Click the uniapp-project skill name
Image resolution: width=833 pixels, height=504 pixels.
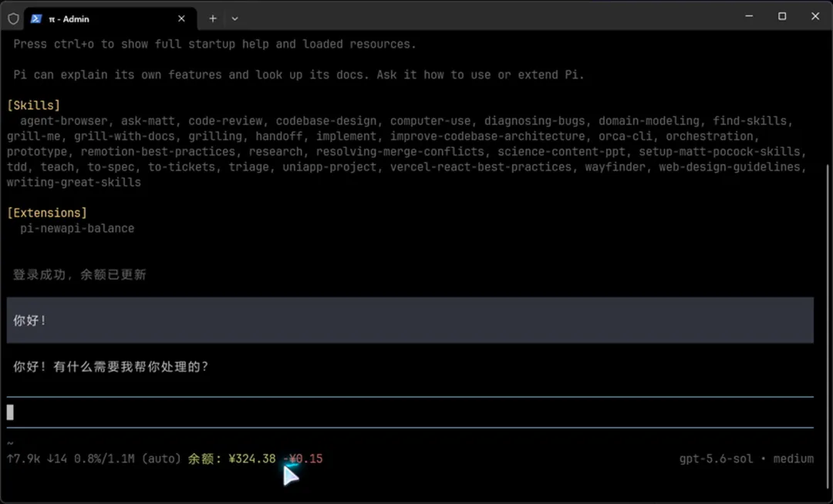point(329,166)
